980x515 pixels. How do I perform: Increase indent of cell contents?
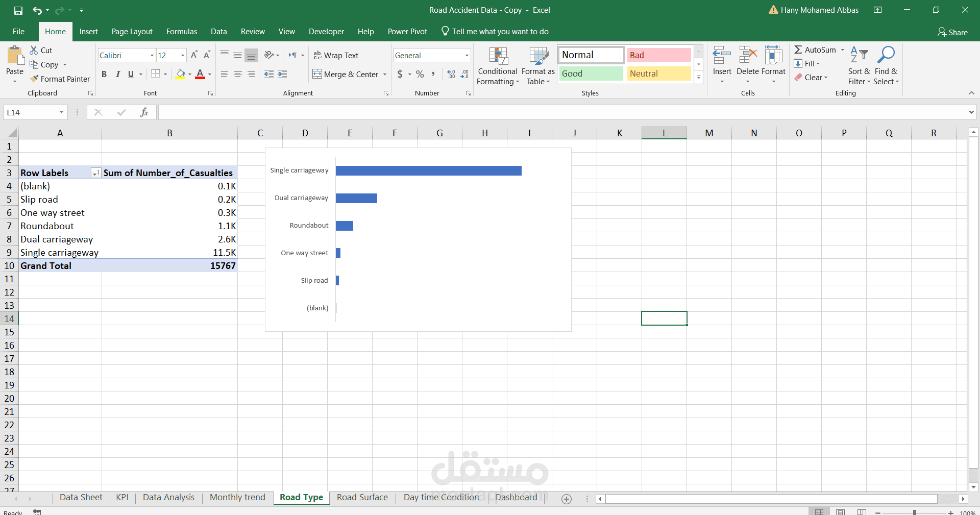click(282, 74)
